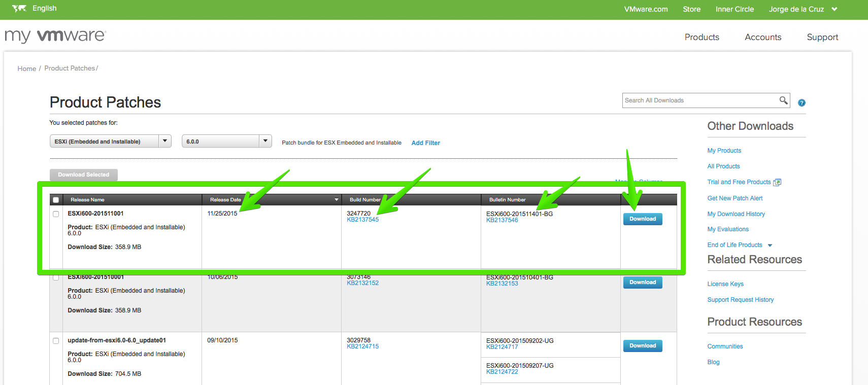Open Support Request History link
The image size is (868, 385).
pos(741,300)
